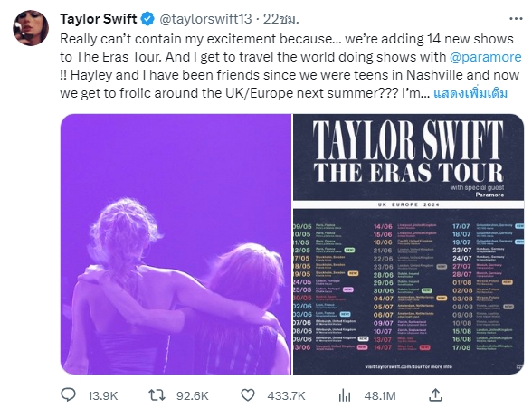Open the Eras Tour dates poster image
This screenshot has height=408, width=532.
click(x=409, y=244)
